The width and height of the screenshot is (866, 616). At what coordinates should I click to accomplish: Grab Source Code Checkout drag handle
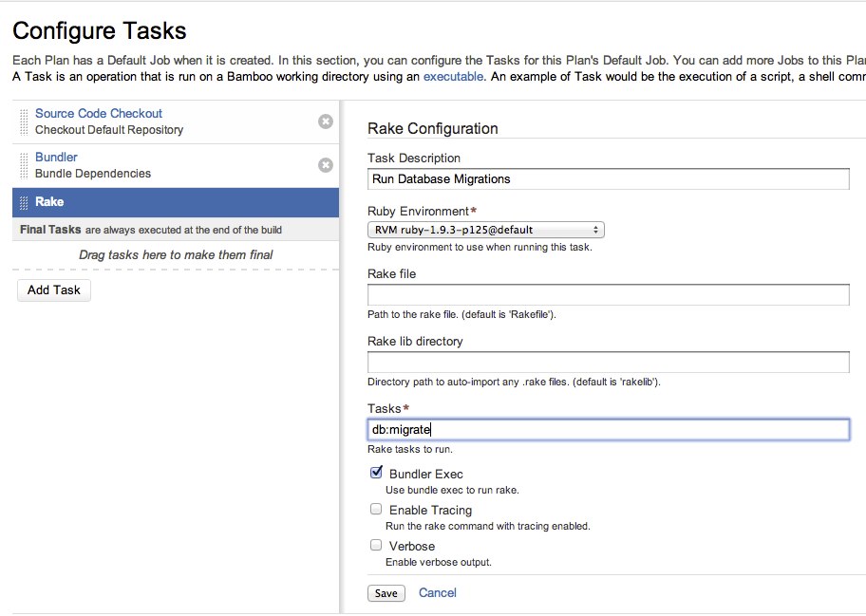tap(24, 122)
